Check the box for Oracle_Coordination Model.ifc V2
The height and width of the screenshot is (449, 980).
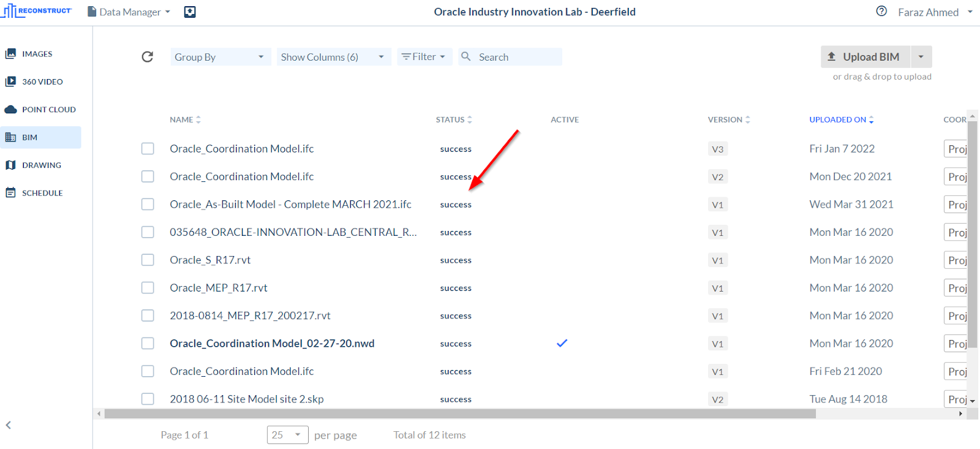click(x=148, y=176)
